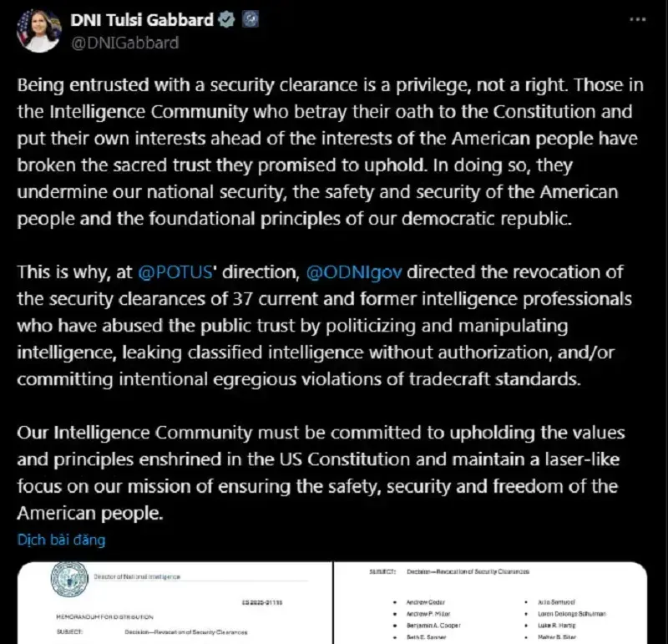
Task: Click the Memorandum for Distribution heading
Action: coord(105,616)
